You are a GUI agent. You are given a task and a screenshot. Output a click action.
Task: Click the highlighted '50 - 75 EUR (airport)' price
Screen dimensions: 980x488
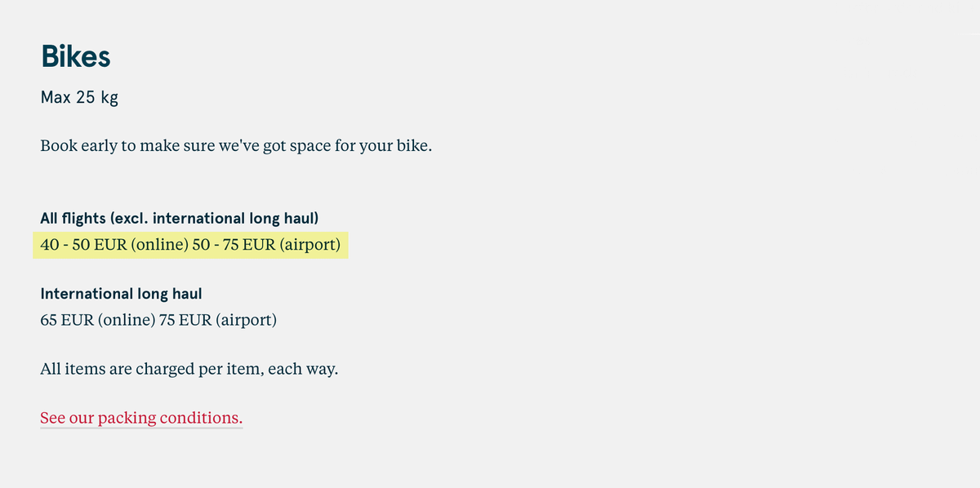click(266, 245)
